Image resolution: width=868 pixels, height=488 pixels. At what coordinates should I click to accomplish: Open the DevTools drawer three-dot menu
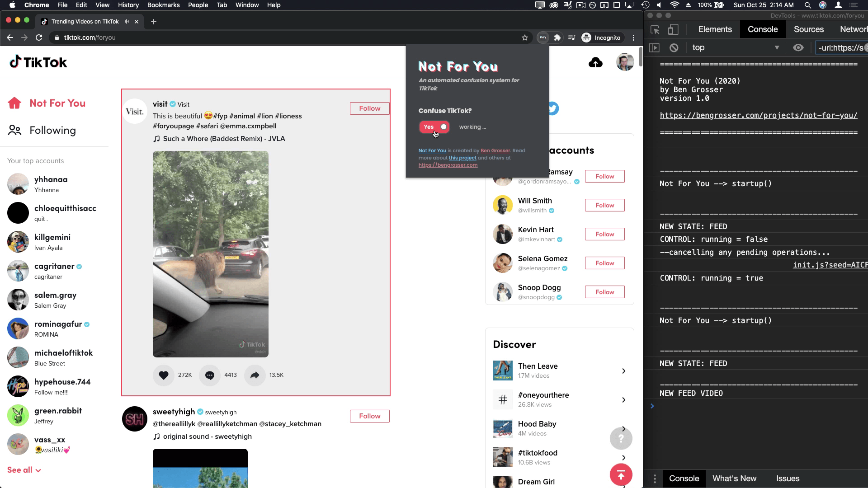(654, 479)
